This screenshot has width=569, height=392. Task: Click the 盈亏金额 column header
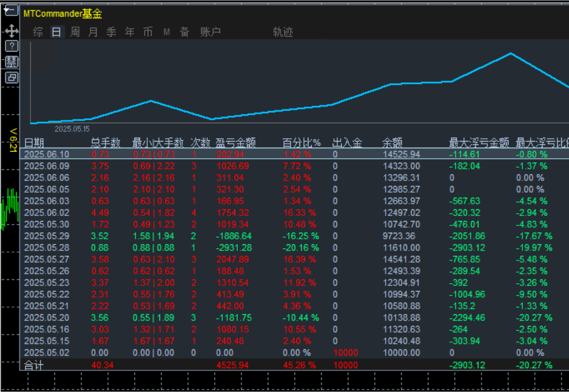coord(236,143)
